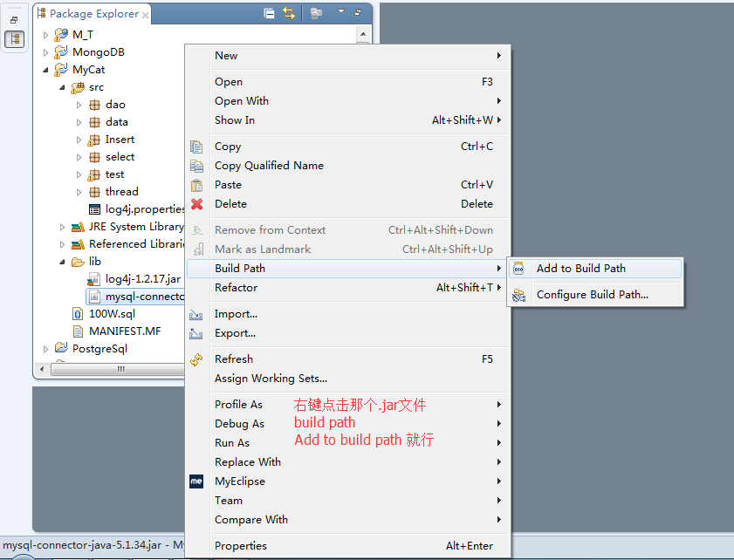Expand the data package node
The height and width of the screenshot is (560, 734).
pyautogui.click(x=79, y=123)
